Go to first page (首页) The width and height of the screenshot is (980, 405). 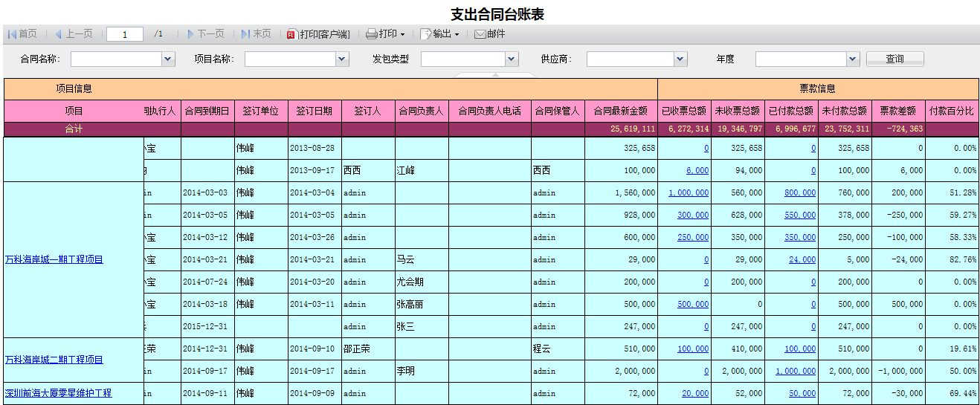point(22,34)
